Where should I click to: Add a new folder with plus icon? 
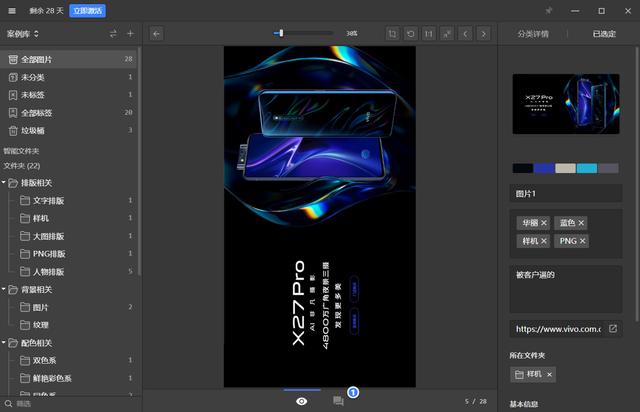coord(130,34)
